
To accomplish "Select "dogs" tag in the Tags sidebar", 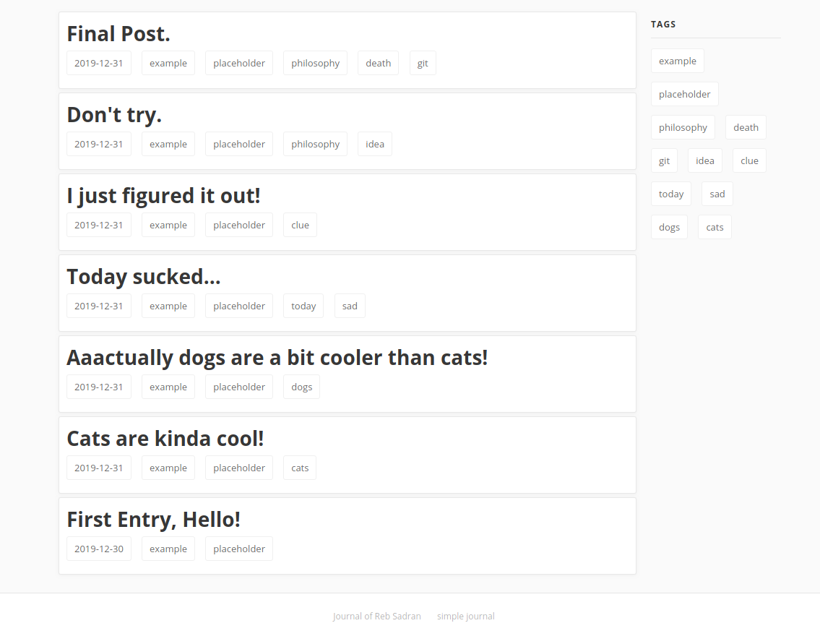I will pos(670,227).
